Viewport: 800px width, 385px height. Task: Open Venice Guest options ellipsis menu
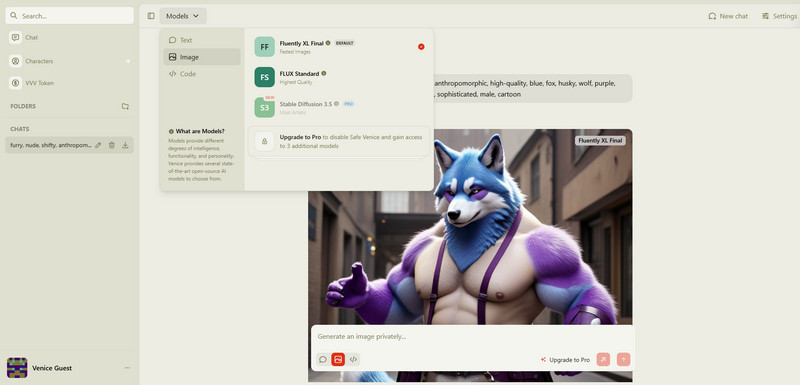[x=127, y=368]
